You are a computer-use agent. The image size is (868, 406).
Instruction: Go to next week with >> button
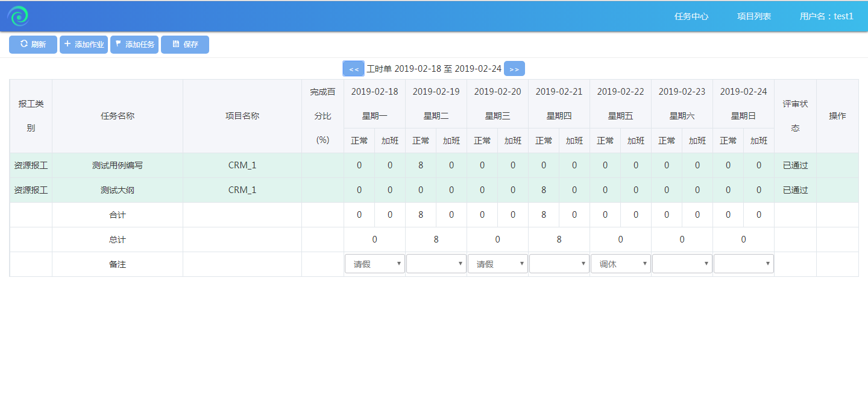coord(514,69)
